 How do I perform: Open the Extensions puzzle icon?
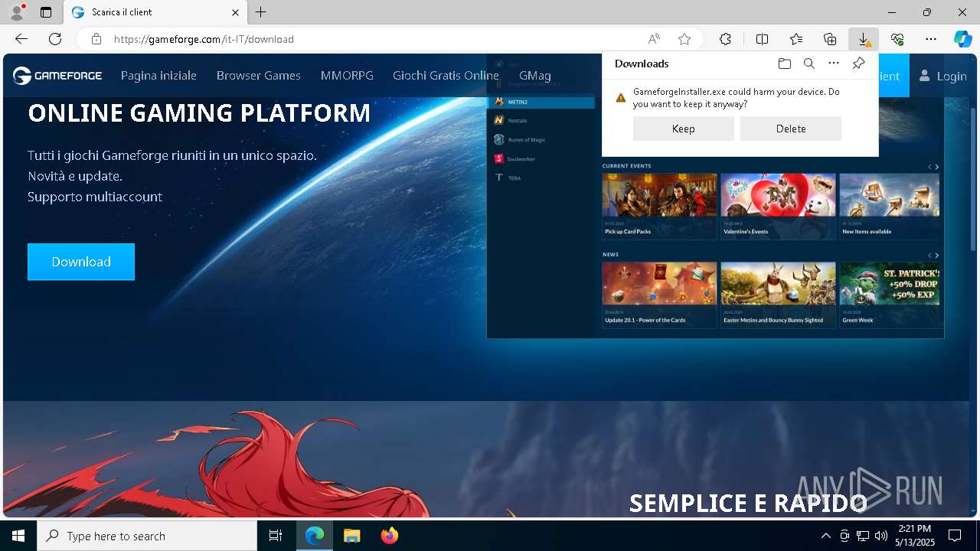pyautogui.click(x=725, y=39)
